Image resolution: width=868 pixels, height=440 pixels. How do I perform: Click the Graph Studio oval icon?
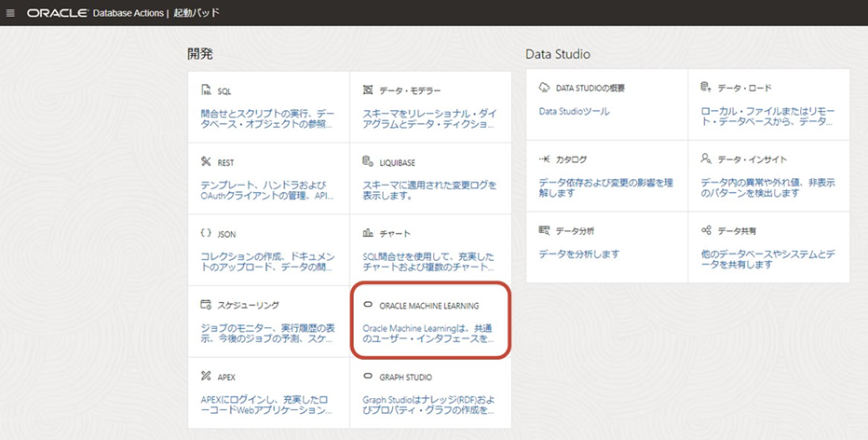[x=368, y=377]
